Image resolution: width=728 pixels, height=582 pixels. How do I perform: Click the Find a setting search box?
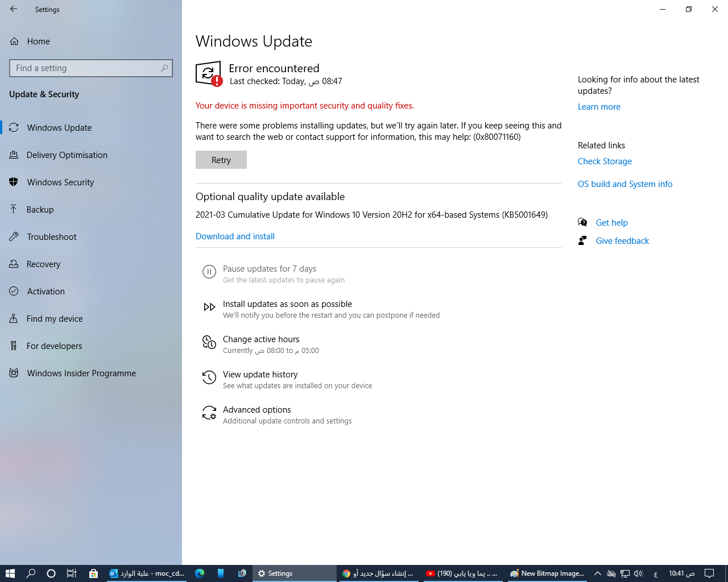tap(91, 68)
